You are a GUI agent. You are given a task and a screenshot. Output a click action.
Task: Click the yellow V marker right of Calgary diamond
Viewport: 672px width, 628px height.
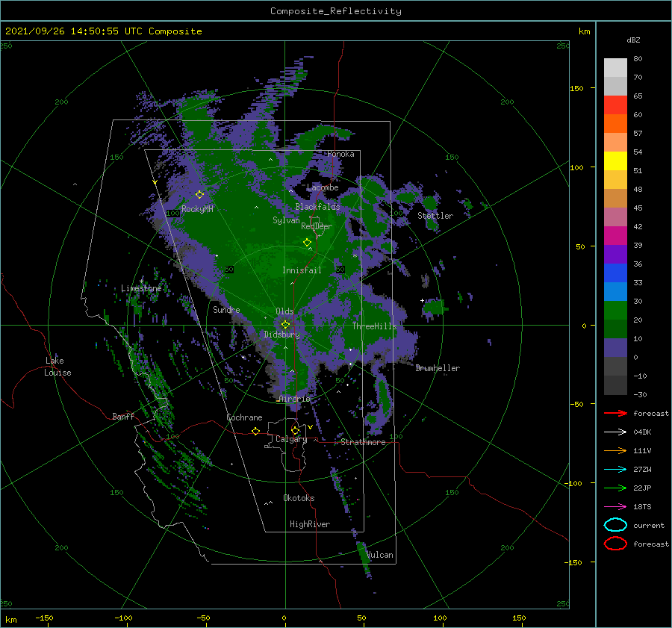pos(310,427)
